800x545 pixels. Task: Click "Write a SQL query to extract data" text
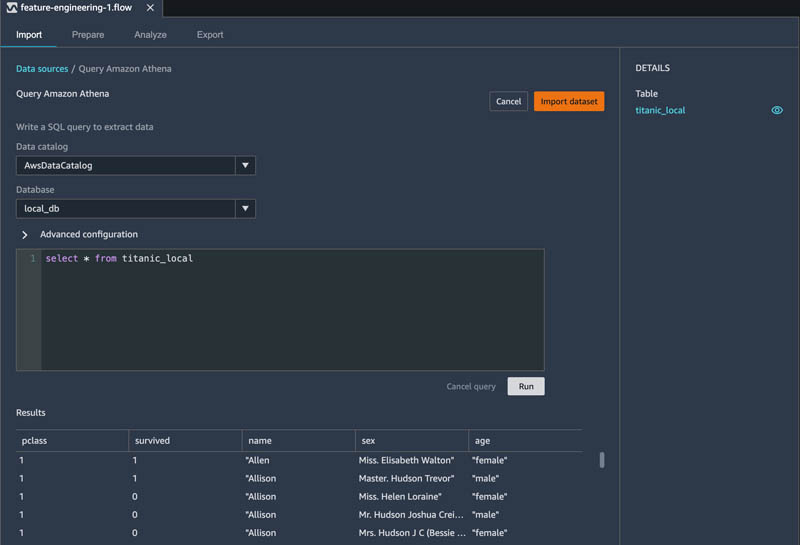pyautogui.click(x=85, y=127)
